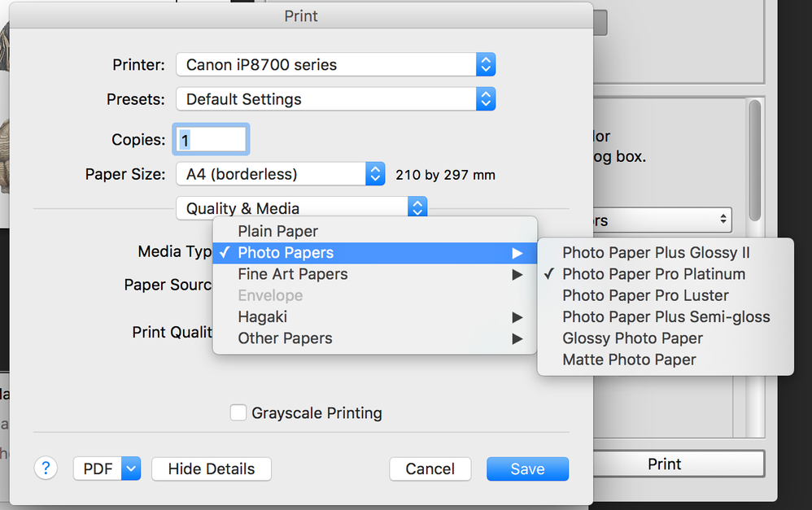812x510 pixels.
Task: Select Glossy Photo Paper
Action: pos(631,338)
